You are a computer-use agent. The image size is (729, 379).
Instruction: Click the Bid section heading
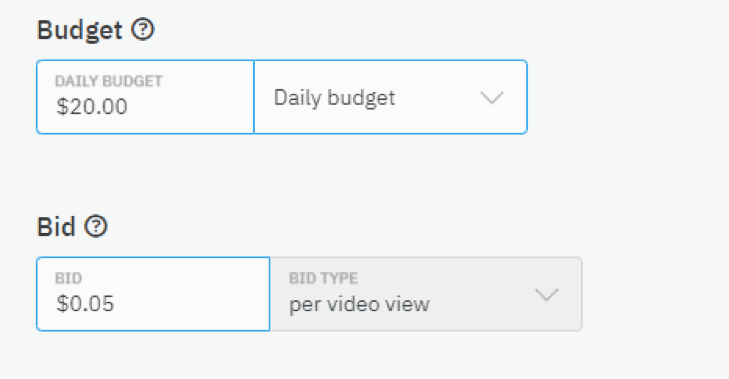[x=56, y=227]
